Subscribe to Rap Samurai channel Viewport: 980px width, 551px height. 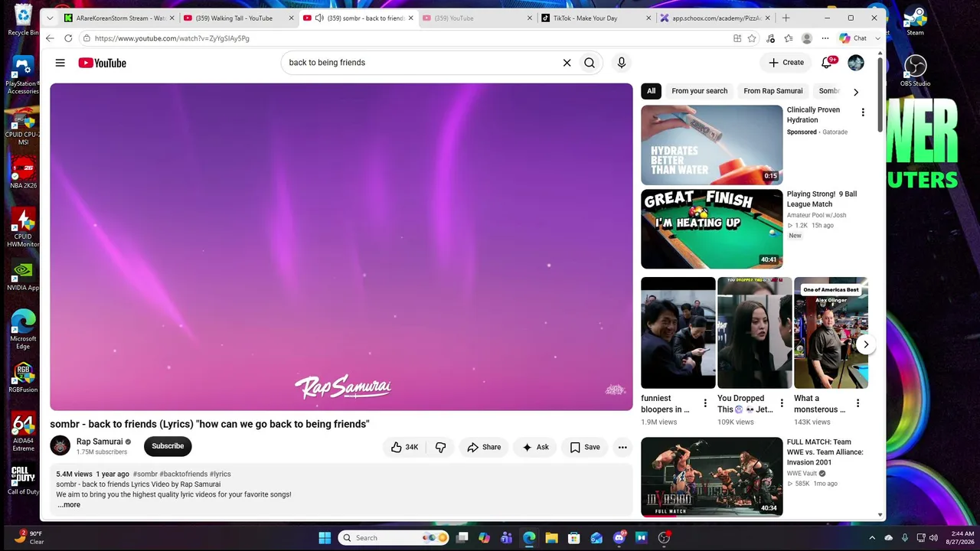[168, 446]
